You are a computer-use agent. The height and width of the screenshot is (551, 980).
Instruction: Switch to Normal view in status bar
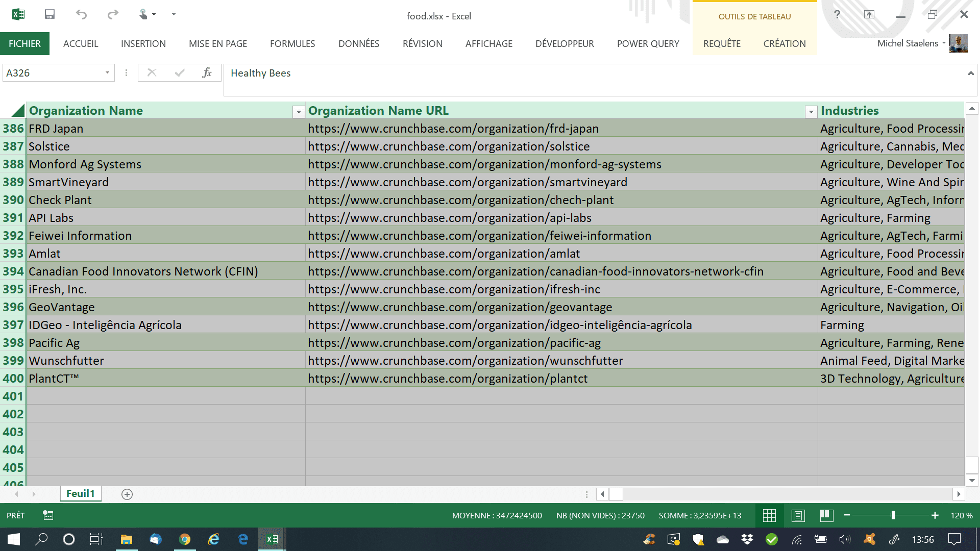coord(769,515)
